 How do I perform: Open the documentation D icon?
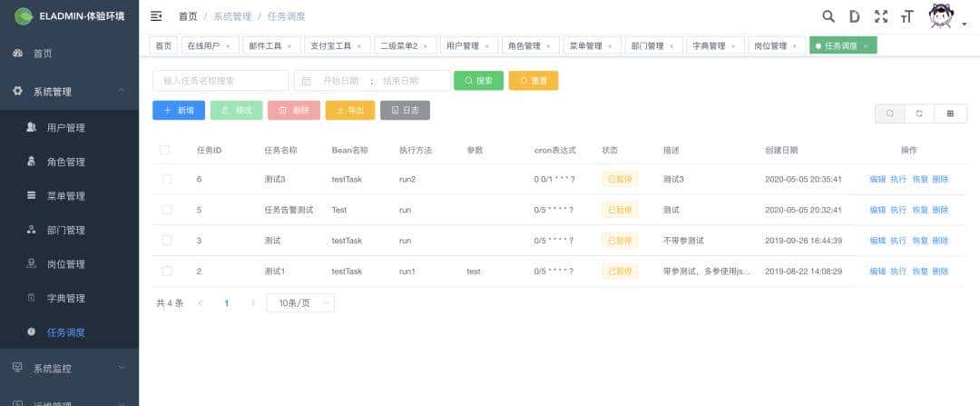(x=855, y=17)
